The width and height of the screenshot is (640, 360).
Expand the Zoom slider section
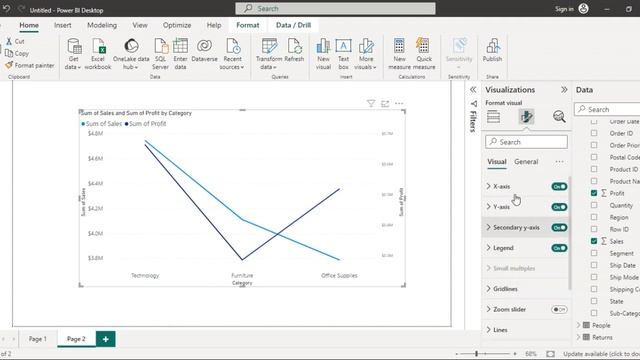point(489,309)
